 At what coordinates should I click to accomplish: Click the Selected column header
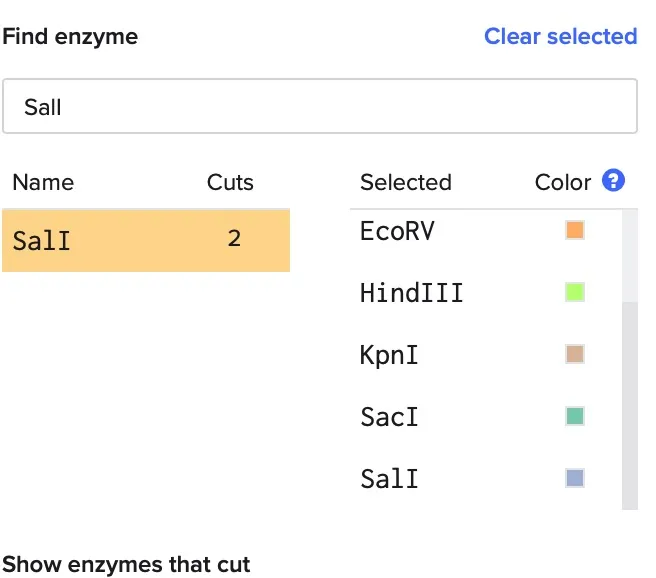405,183
